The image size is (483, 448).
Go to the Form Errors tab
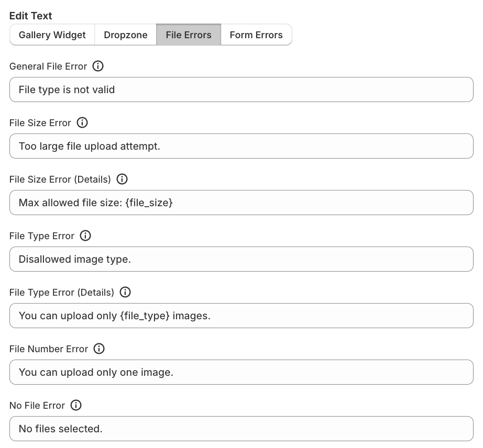(x=256, y=35)
